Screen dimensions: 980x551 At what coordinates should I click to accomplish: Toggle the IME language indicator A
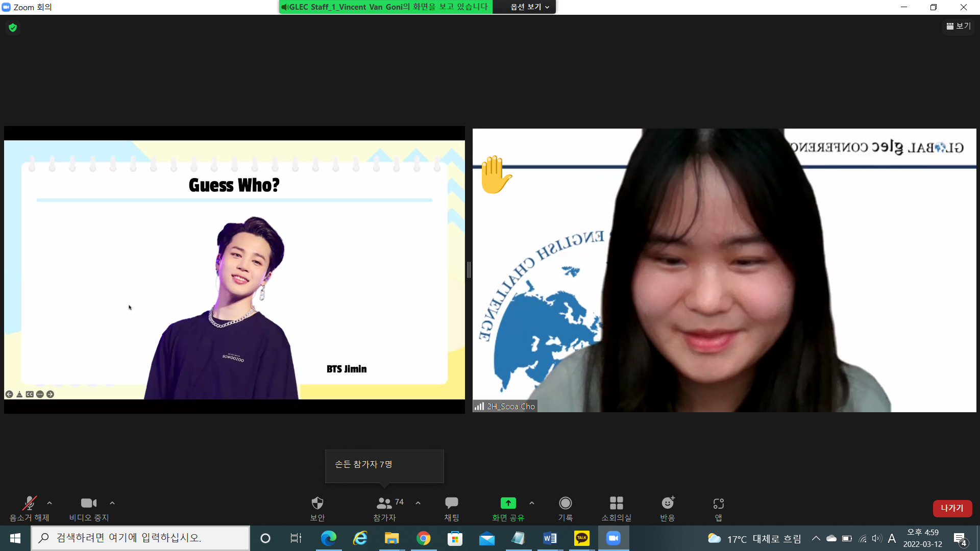point(892,538)
